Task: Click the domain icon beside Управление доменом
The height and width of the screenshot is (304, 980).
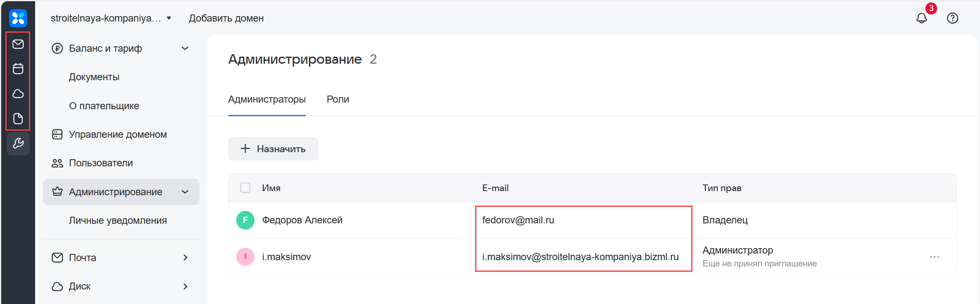Action: pyautogui.click(x=57, y=134)
